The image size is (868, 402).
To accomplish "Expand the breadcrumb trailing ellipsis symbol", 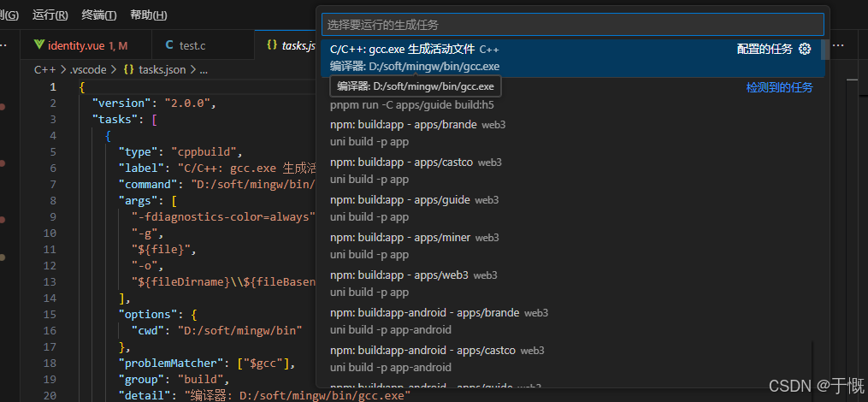I will pyautogui.click(x=204, y=70).
